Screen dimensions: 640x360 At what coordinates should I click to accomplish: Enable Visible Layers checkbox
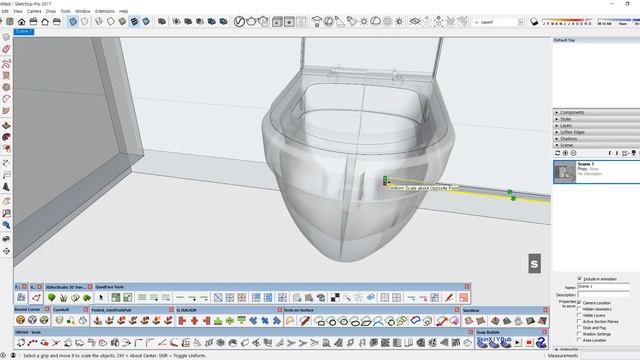click(x=579, y=315)
